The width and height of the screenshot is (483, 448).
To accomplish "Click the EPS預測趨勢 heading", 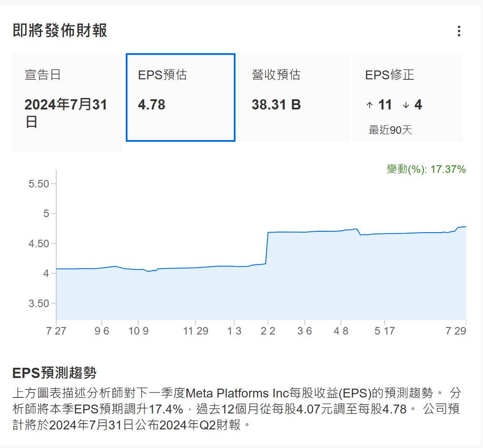I will click(54, 373).
